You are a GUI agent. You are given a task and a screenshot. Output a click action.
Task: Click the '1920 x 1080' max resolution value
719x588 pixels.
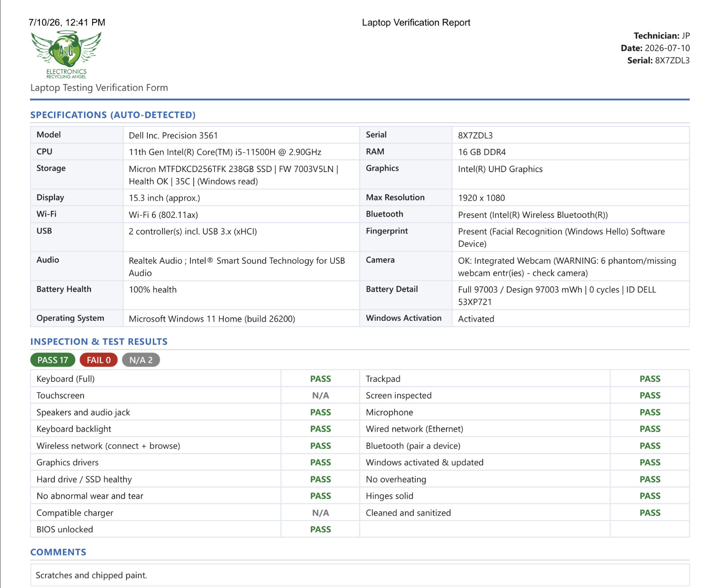[481, 198]
